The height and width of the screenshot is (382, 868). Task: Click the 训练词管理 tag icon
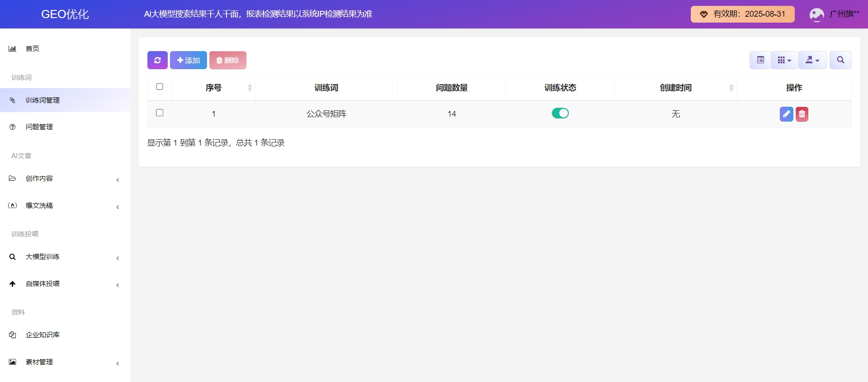[12, 100]
